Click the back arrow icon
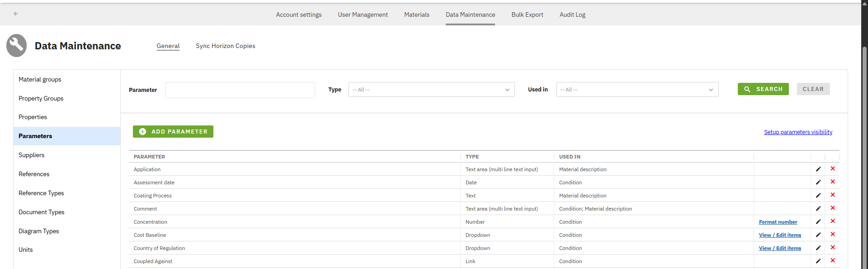 coord(16,14)
